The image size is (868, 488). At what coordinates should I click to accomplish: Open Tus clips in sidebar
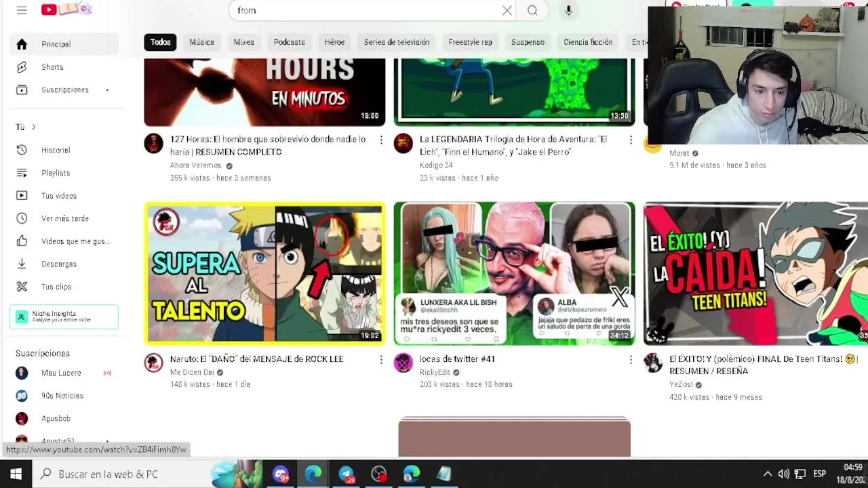point(64,287)
